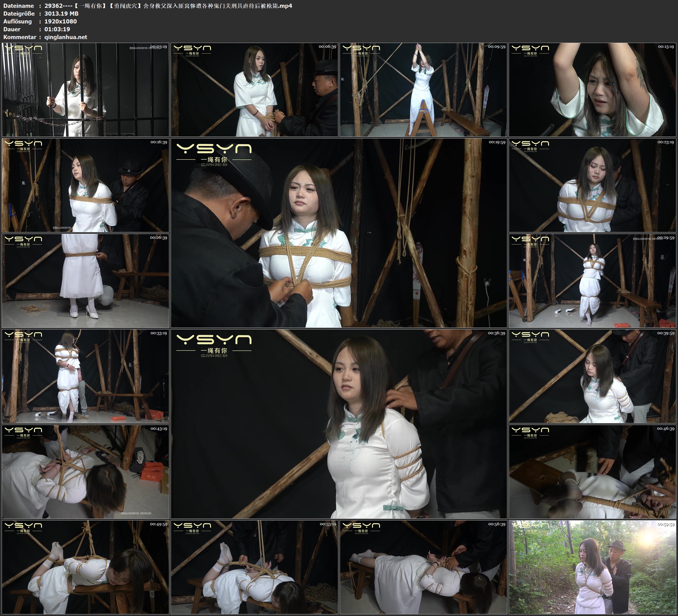The image size is (678, 616).
Task: Open the frame marked 00:43:19
Action: (x=85, y=471)
